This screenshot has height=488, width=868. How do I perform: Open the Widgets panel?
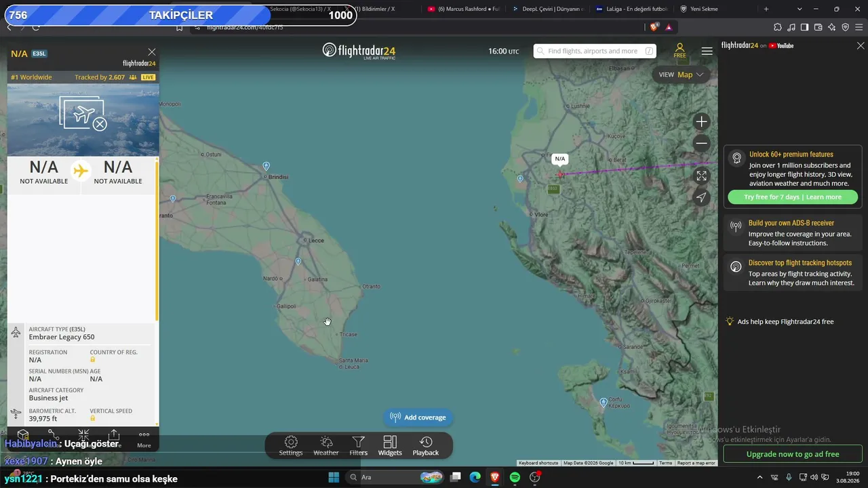point(390,446)
